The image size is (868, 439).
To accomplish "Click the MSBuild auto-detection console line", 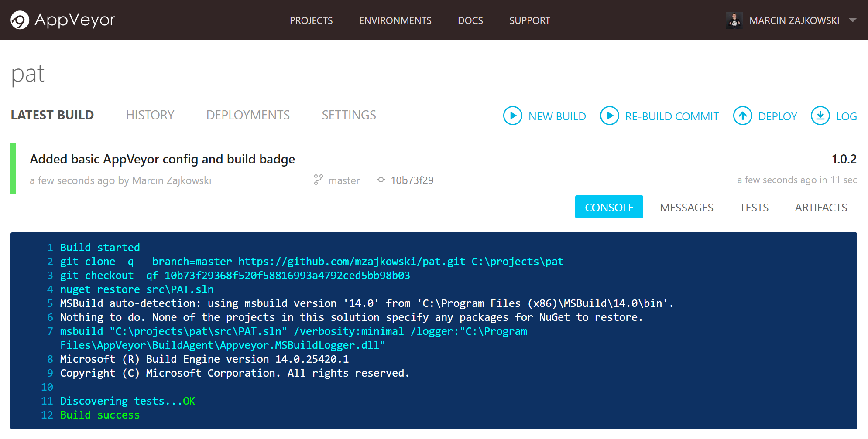I will click(367, 303).
